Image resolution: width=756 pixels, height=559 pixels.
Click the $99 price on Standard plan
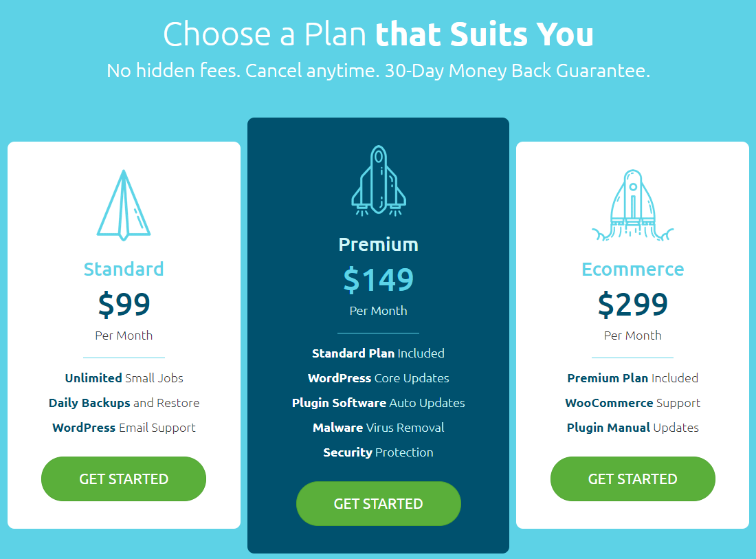(124, 304)
